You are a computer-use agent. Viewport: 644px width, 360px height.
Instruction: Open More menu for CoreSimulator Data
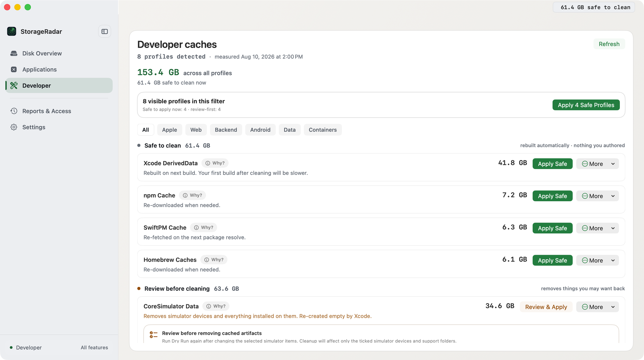pos(598,307)
